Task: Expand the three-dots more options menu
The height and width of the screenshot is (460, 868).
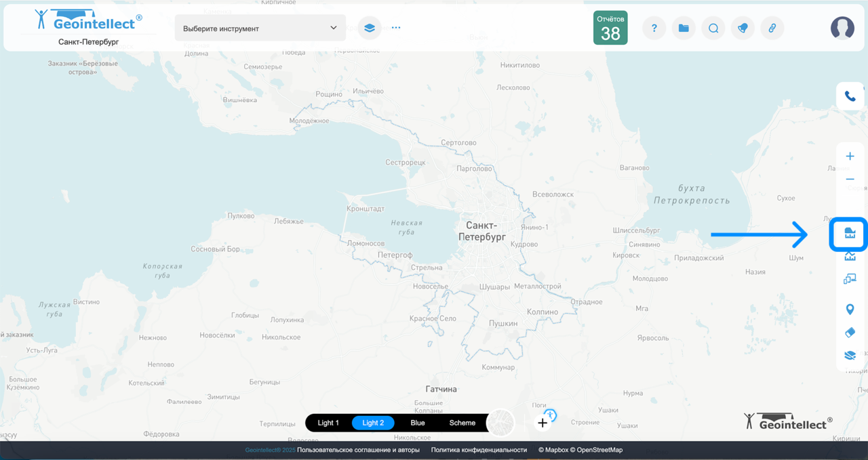Action: click(396, 28)
